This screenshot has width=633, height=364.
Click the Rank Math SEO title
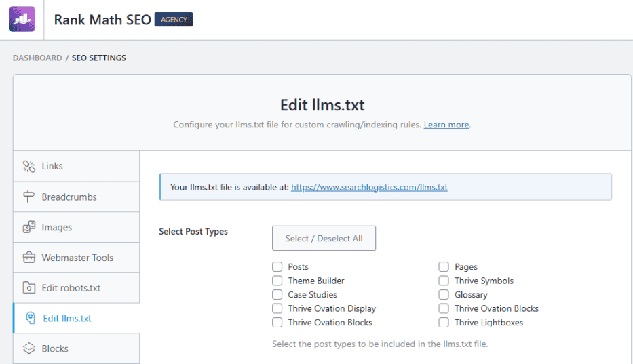coord(102,20)
